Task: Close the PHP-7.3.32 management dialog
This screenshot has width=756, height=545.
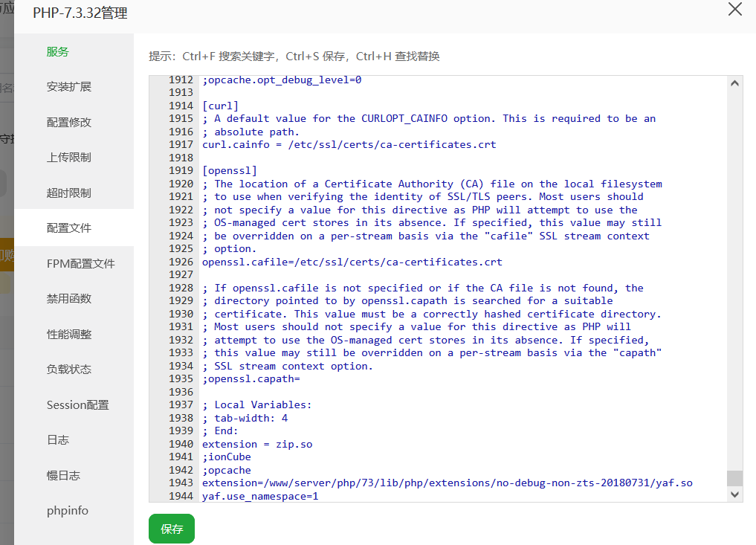Action: [x=735, y=10]
